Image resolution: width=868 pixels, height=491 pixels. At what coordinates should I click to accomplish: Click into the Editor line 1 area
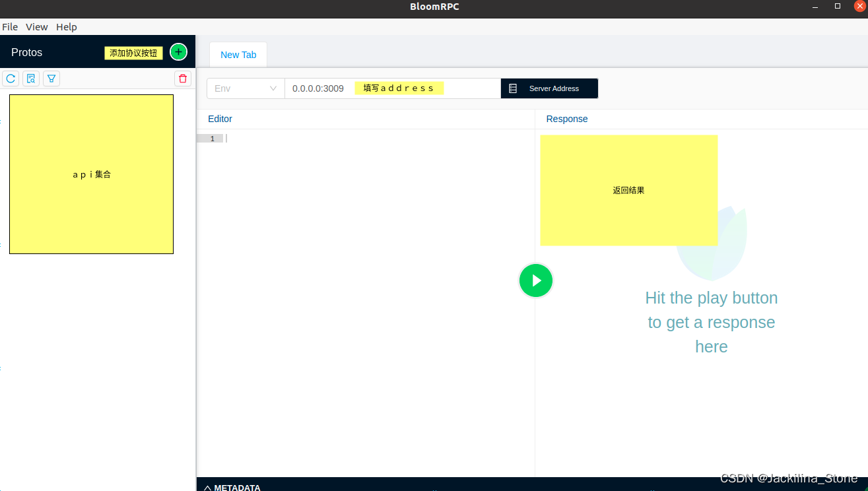point(380,139)
